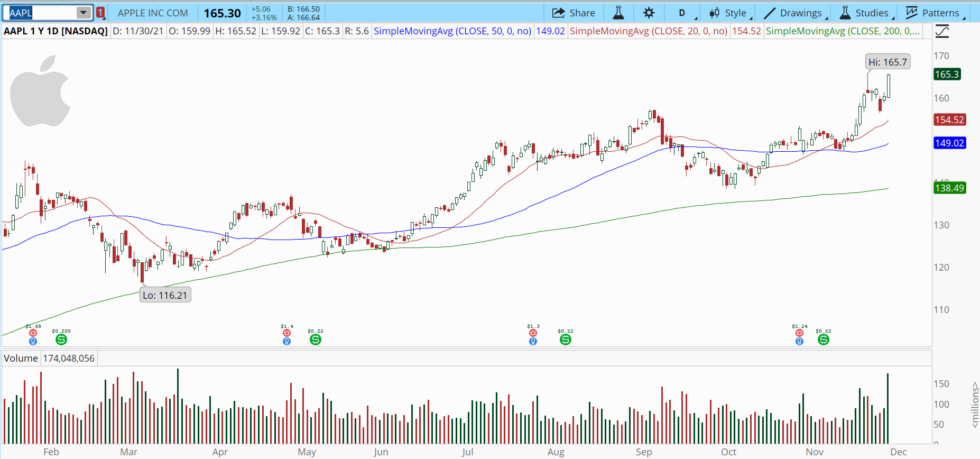Click the Share button
This screenshot has width=980, height=459.
[x=574, y=13]
